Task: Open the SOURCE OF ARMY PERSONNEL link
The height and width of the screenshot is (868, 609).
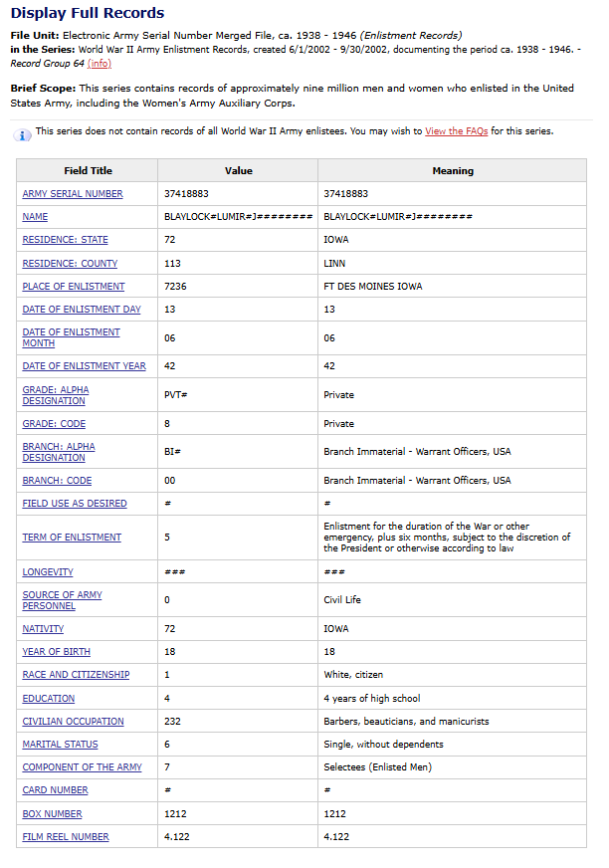Action: click(62, 600)
